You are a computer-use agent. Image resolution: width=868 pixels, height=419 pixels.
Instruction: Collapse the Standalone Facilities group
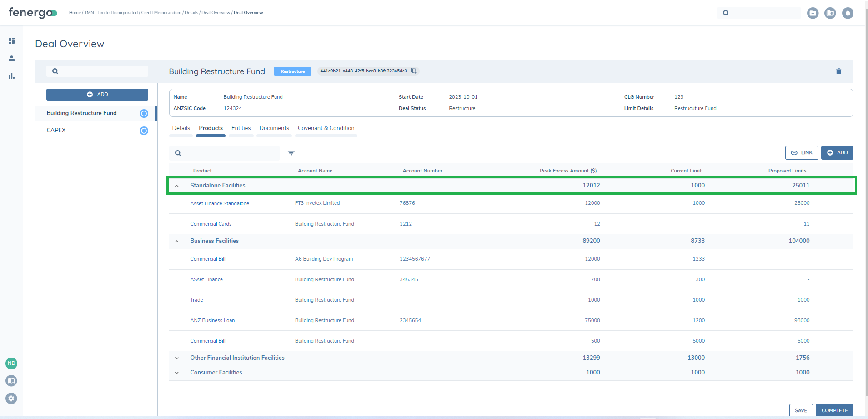(x=177, y=186)
